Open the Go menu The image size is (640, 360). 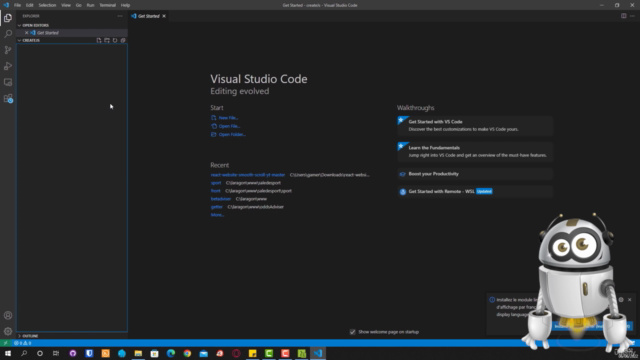[x=78, y=5]
